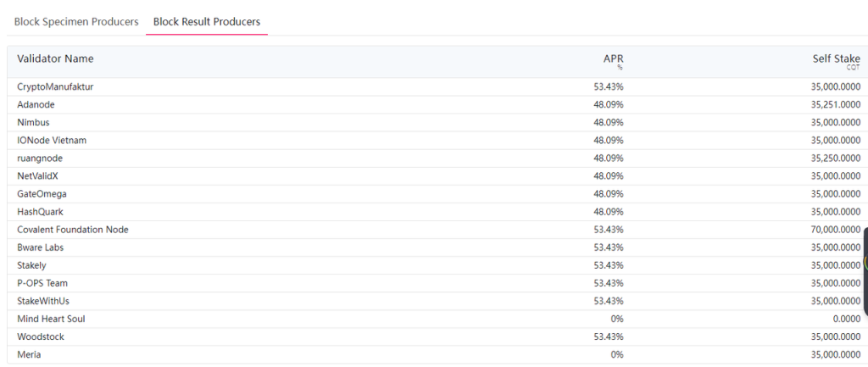This screenshot has width=868, height=367.
Task: Open Covalent Foundation Node entry
Action: [x=73, y=230]
